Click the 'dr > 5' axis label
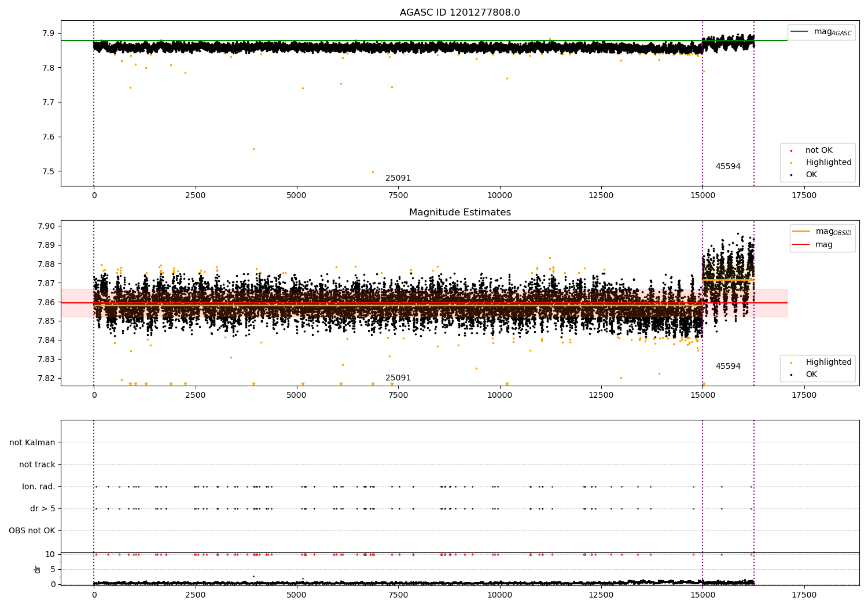The image size is (868, 608). [43, 509]
